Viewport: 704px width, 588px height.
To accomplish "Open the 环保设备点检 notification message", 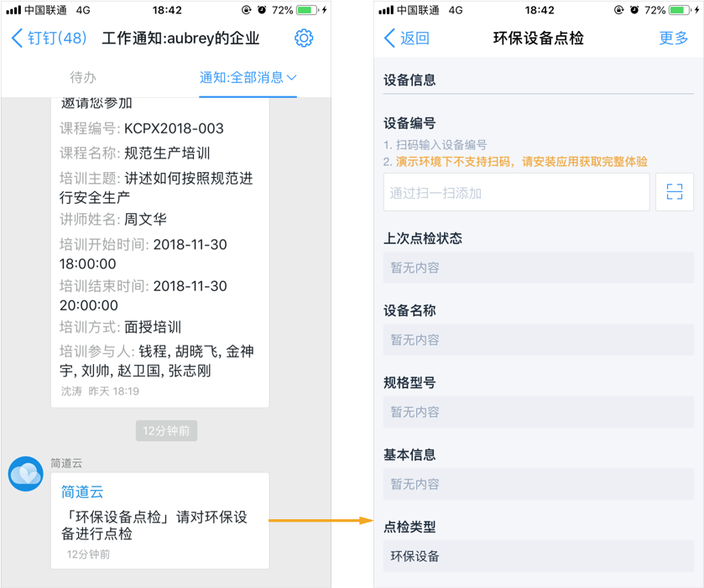I will pos(159,521).
